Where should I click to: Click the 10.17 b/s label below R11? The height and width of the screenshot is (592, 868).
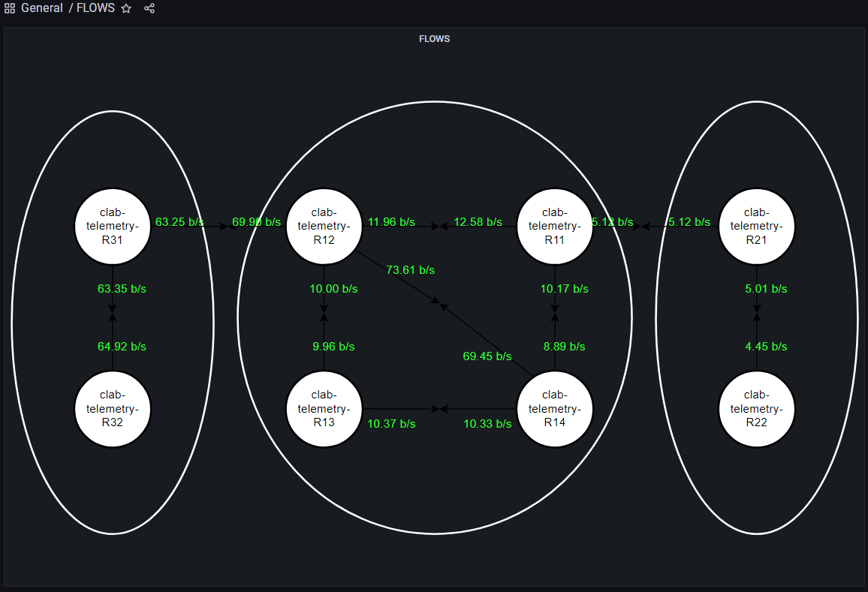click(x=564, y=288)
